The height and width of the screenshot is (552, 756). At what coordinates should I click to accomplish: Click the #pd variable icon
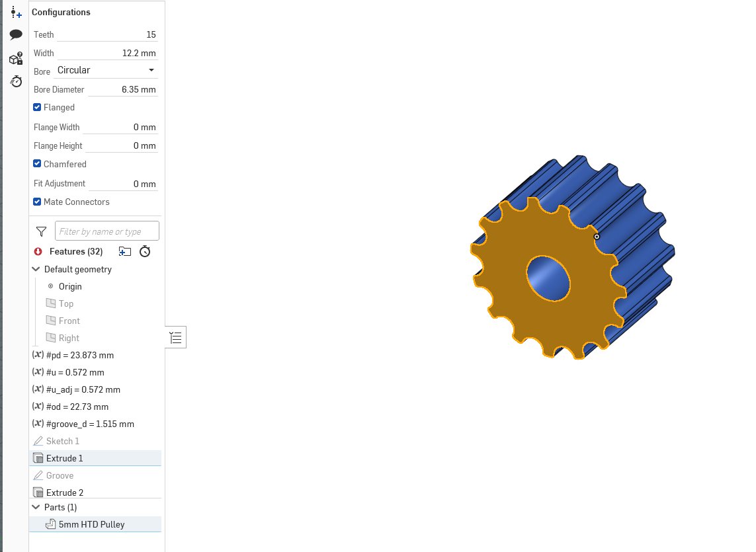pyautogui.click(x=38, y=355)
